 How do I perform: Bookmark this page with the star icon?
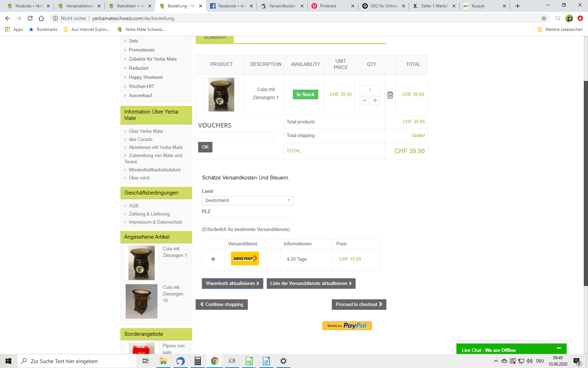click(x=544, y=18)
